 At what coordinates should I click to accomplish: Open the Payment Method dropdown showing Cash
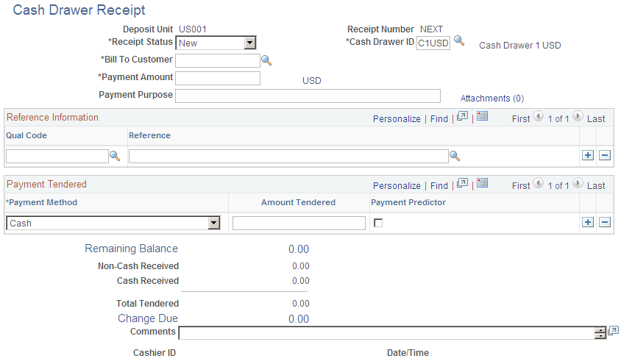214,223
